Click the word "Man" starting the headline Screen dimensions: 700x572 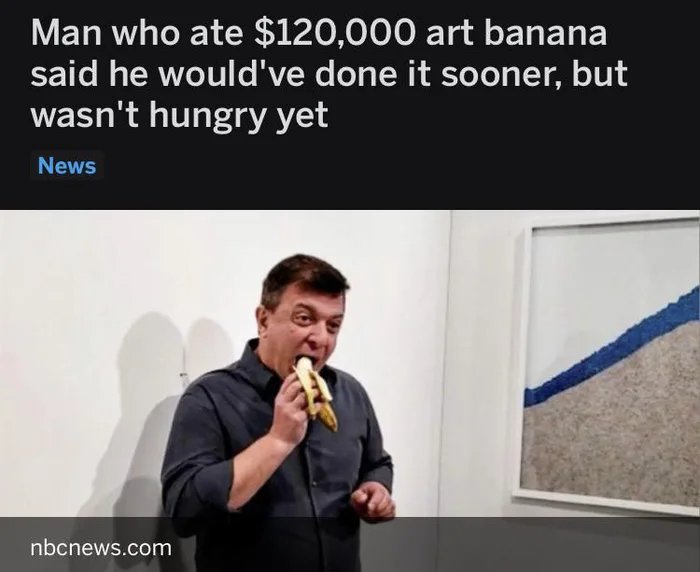pos(66,33)
